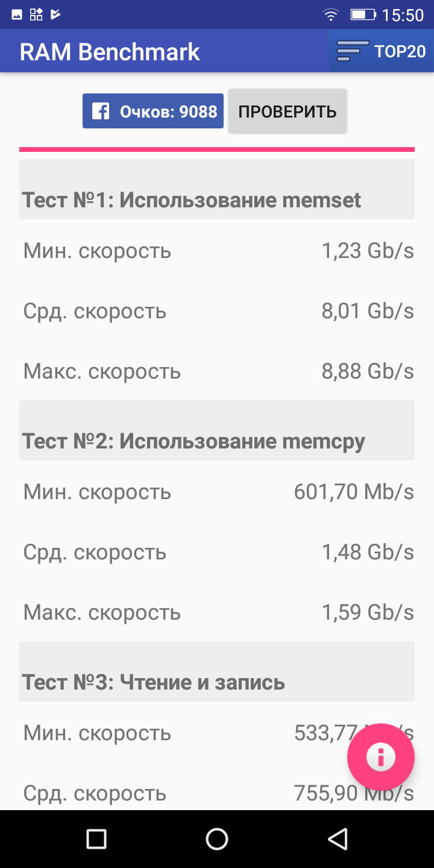Select the 8,01 Gb/s average speed row

[217, 311]
